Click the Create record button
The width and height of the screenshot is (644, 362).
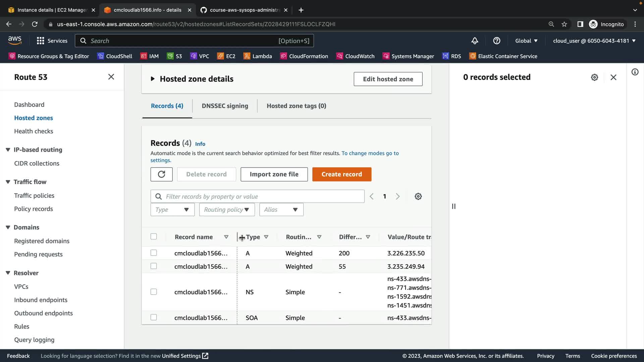click(341, 174)
